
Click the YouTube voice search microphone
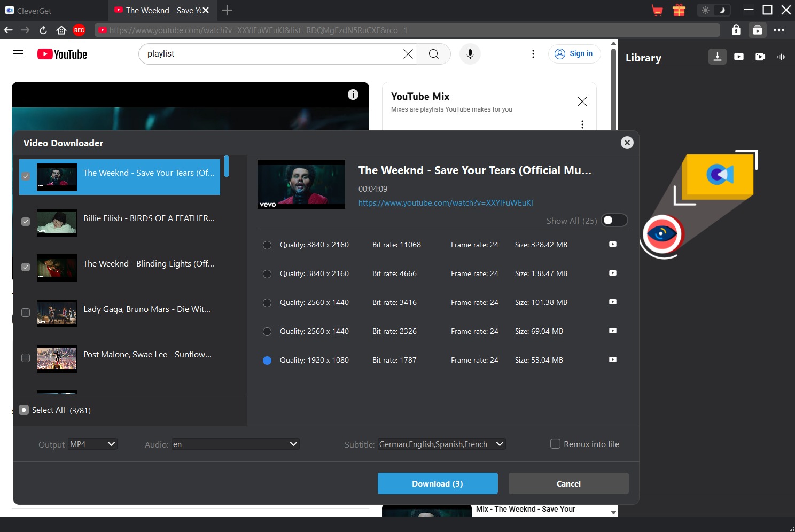coord(470,54)
